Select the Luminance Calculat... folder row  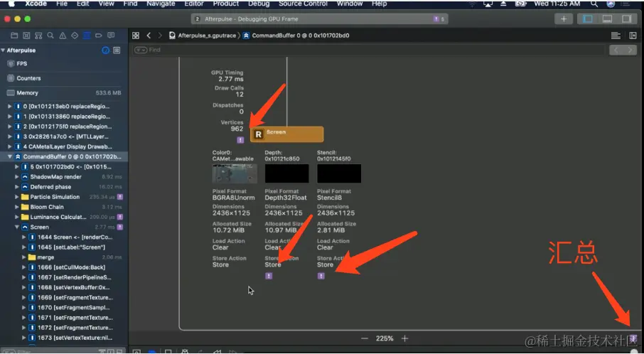coord(64,217)
